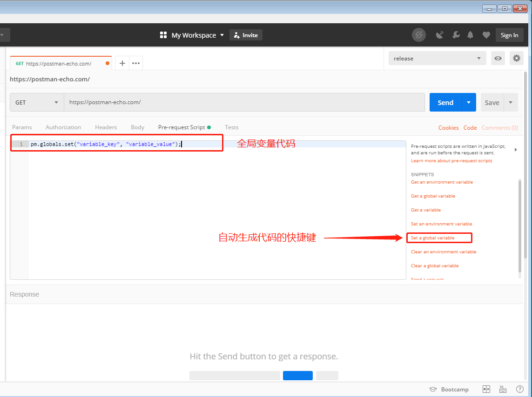The width and height of the screenshot is (532, 397).
Task: Open the notifications bell icon
Action: click(470, 35)
